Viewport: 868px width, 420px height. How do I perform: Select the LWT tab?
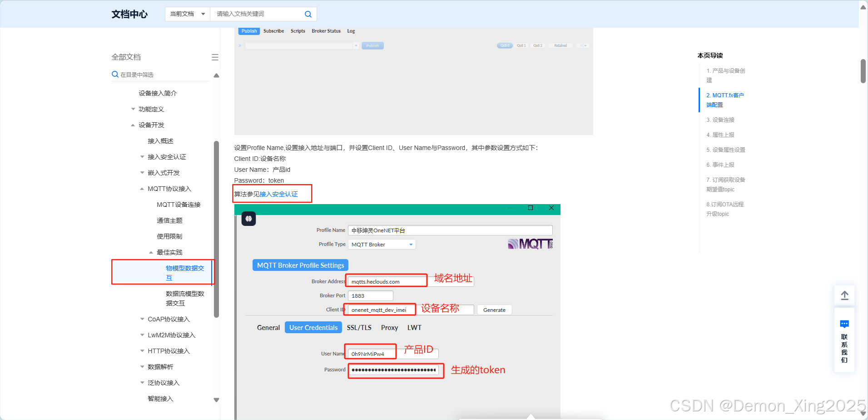click(x=414, y=328)
